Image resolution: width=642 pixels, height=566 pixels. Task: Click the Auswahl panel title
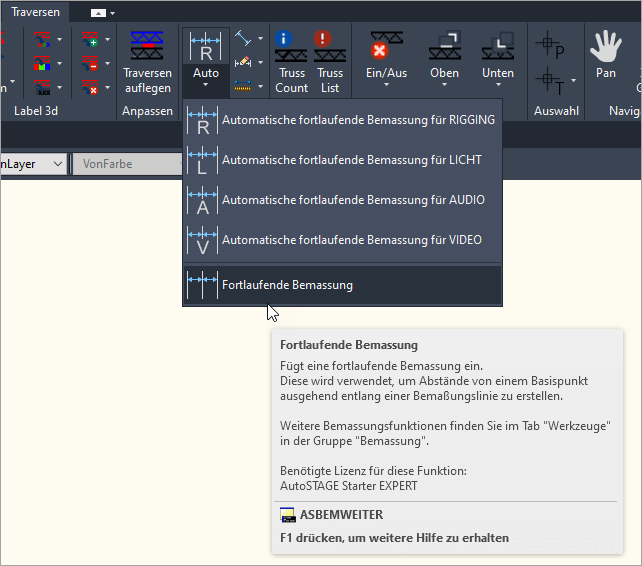556,111
